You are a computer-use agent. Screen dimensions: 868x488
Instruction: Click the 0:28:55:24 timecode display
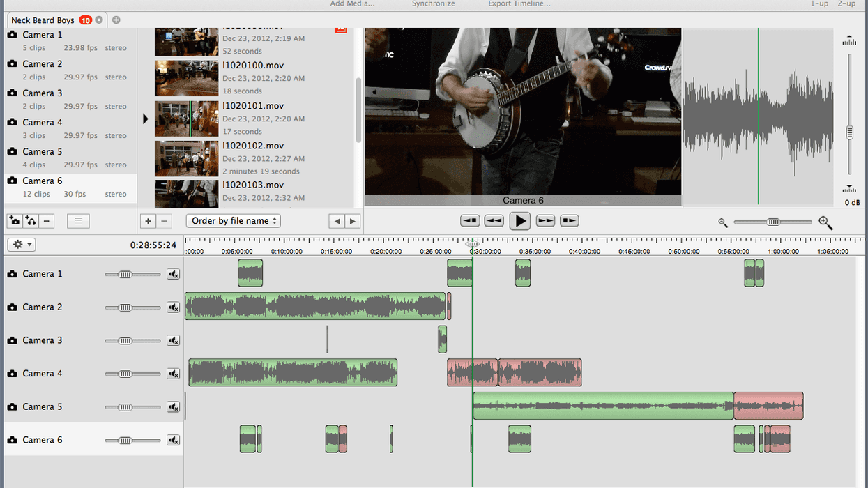(x=153, y=245)
